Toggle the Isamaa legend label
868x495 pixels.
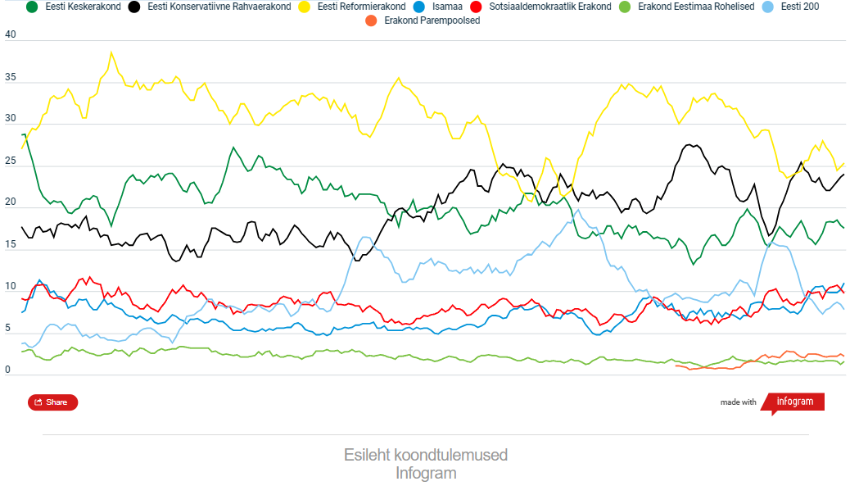coord(446,7)
